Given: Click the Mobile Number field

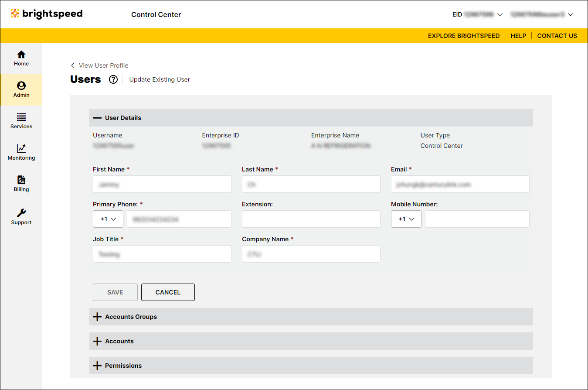Looking at the screenshot, I should (477, 219).
